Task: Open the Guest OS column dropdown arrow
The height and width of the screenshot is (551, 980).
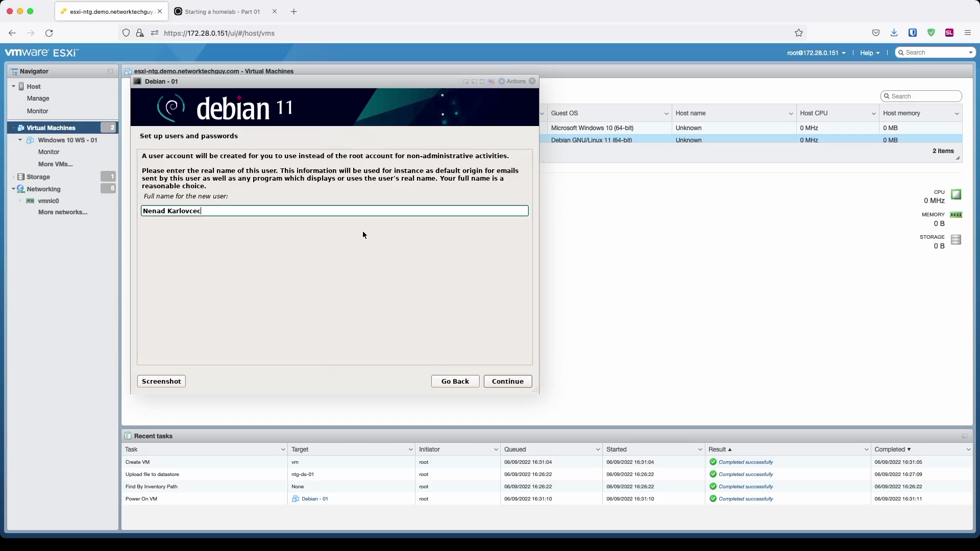Action: (x=666, y=114)
